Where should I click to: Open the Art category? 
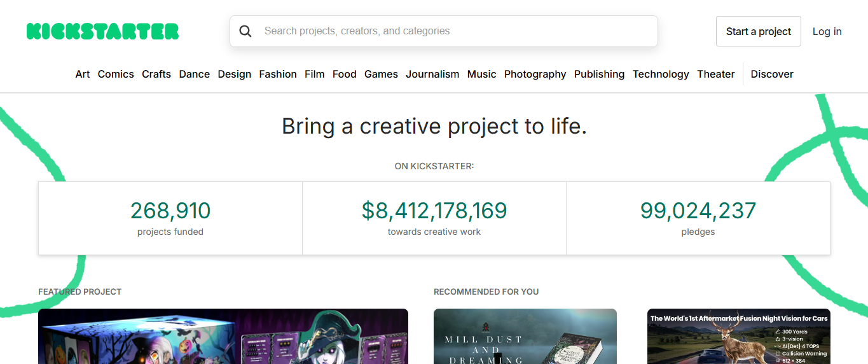click(83, 74)
